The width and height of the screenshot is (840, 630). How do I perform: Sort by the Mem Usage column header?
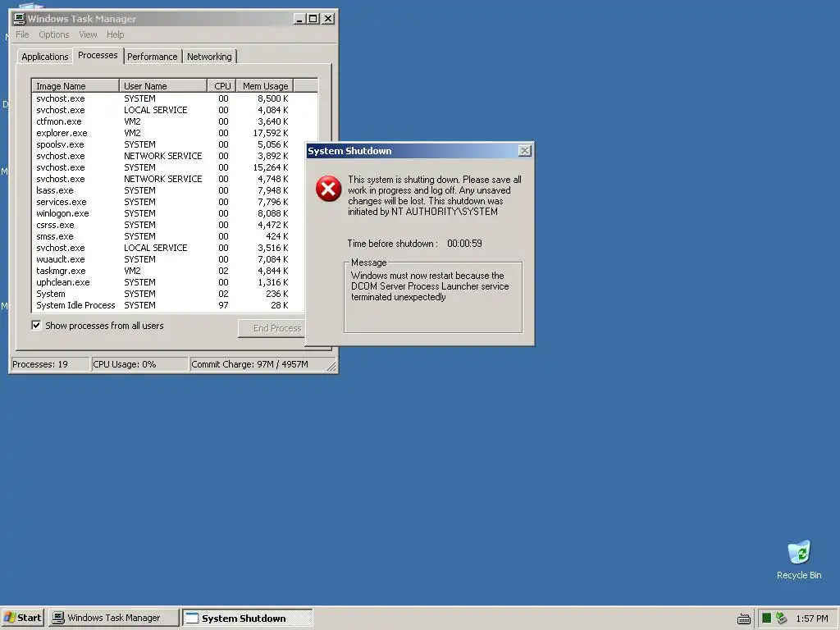pyautogui.click(x=265, y=85)
